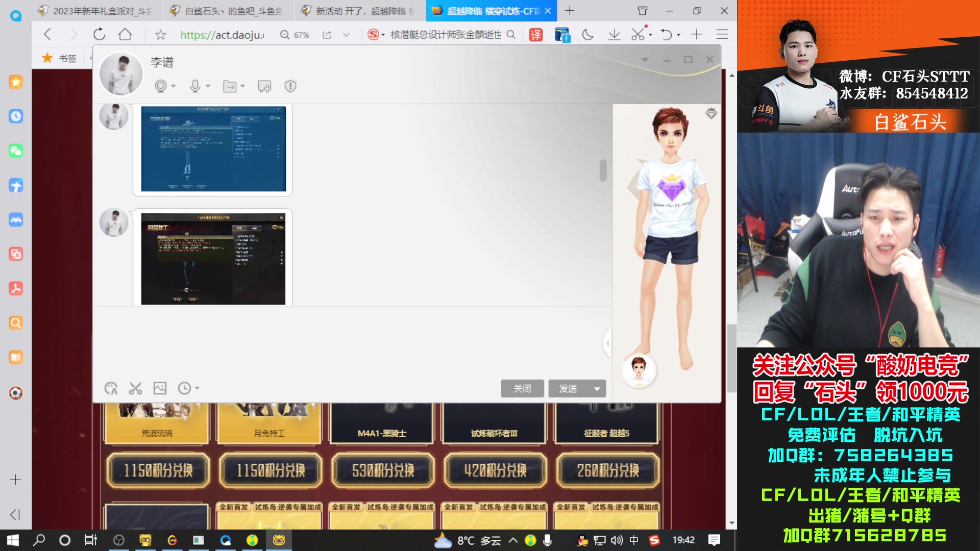Click the screen share icon in chat toolbar
The image size is (980, 551).
[x=264, y=86]
